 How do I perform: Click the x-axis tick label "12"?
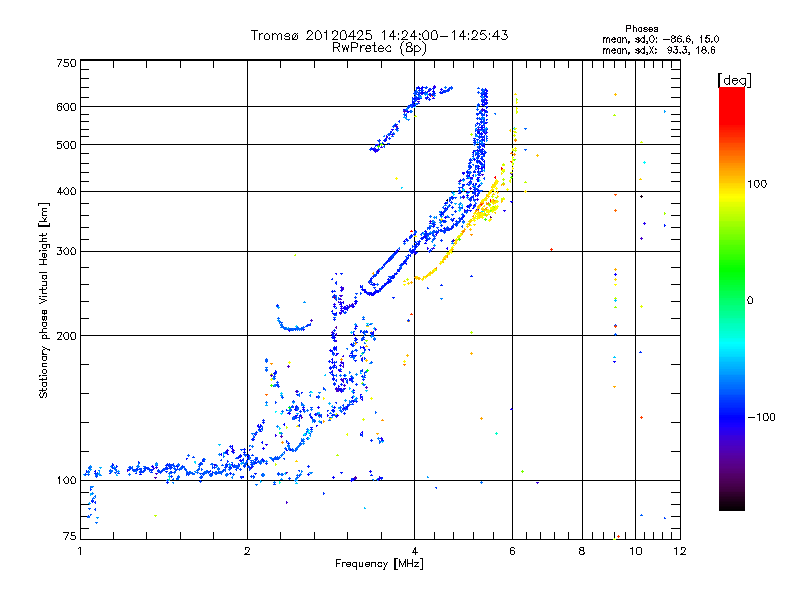point(680,551)
